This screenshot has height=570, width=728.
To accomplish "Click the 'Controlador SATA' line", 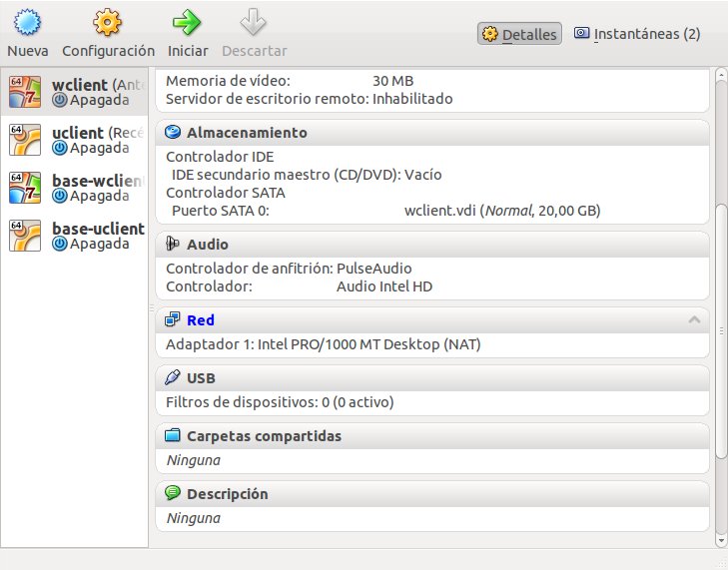I will [x=225, y=193].
